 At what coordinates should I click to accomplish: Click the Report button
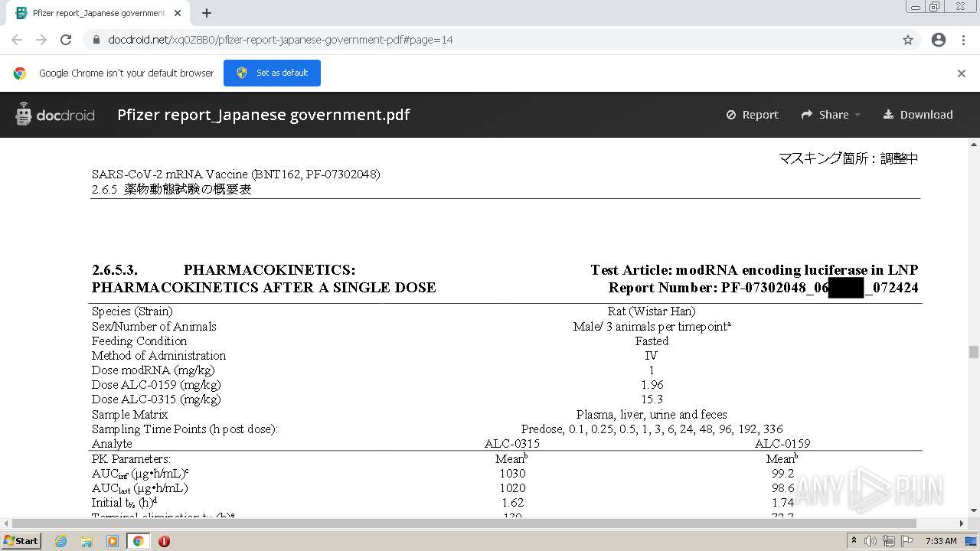[x=752, y=115]
